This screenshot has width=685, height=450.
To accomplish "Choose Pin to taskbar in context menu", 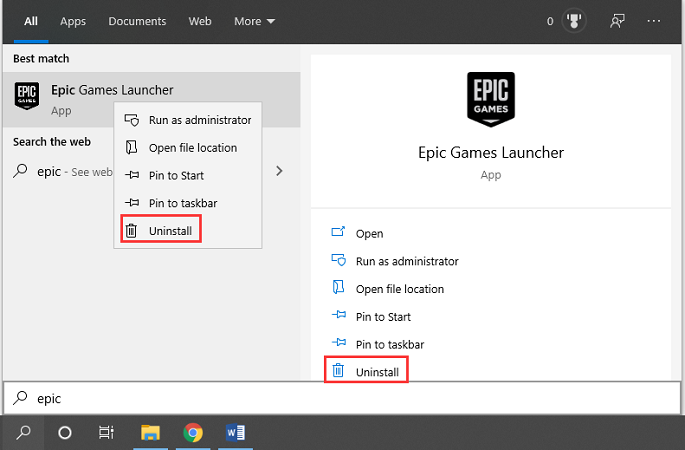I will pyautogui.click(x=188, y=203).
